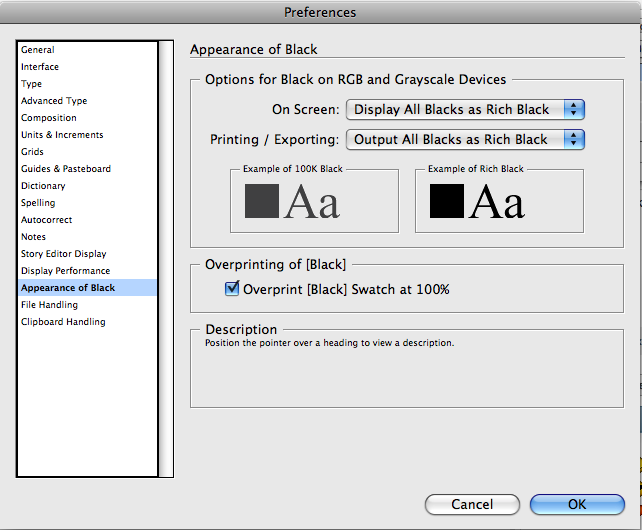Cancel the Preferences dialog
Screen dimensions: 642x530
click(472, 504)
